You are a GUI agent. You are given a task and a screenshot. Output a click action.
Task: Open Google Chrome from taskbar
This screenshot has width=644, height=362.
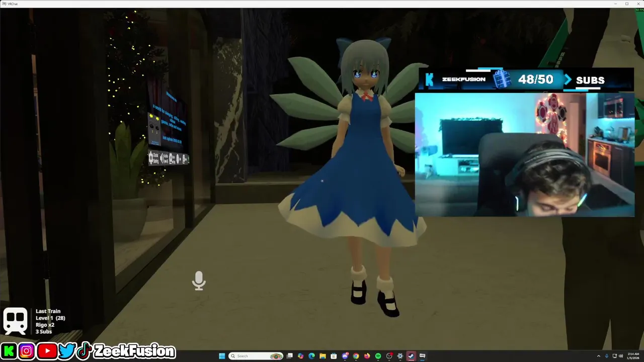tap(356, 356)
